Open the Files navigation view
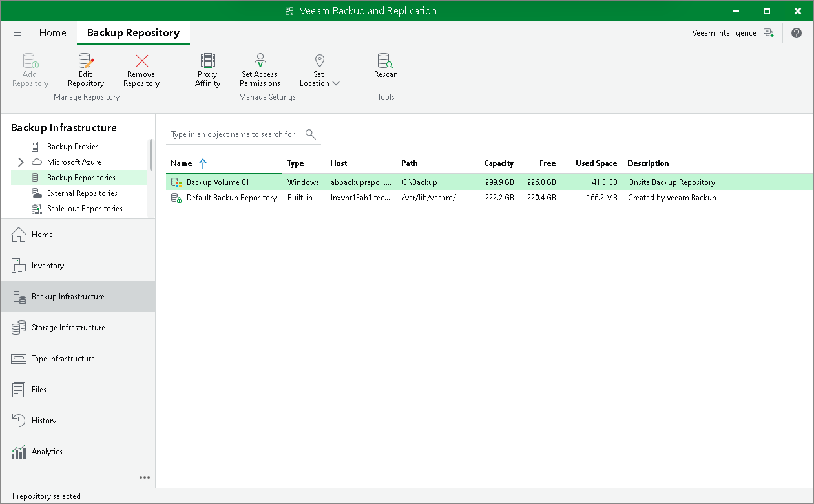The image size is (814, 504). pyautogui.click(x=78, y=390)
